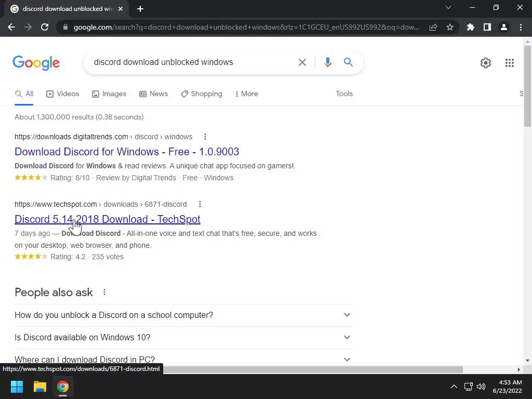The width and height of the screenshot is (532, 399).
Task: Click the www.techspot.com URL breadcrumb
Action: point(101,204)
